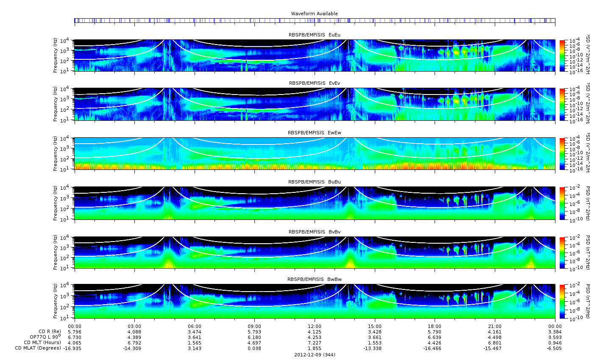Click the EwEw Frequency (Hz) axis label
The height and width of the screenshot is (364, 597).
[x=56, y=153]
